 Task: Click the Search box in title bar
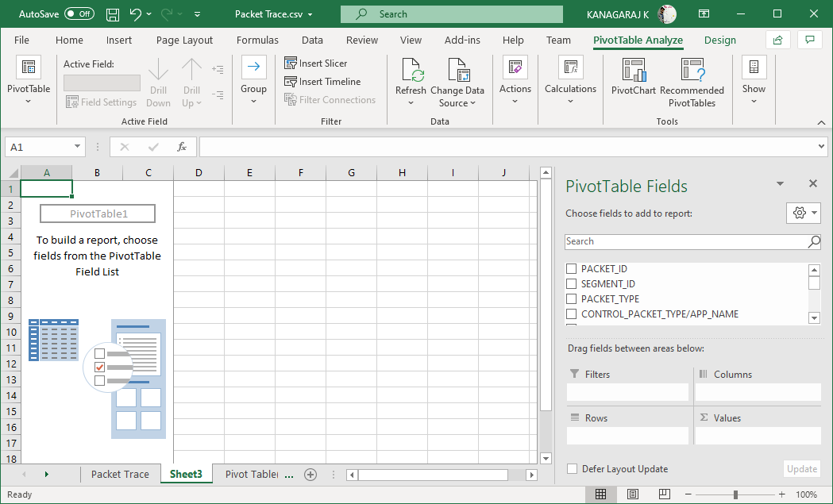(452, 14)
